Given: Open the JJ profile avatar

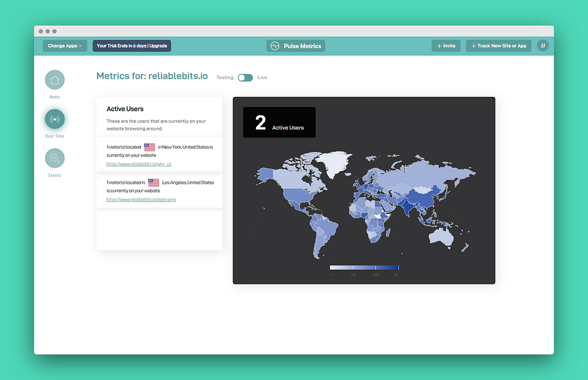Looking at the screenshot, I should [x=543, y=46].
